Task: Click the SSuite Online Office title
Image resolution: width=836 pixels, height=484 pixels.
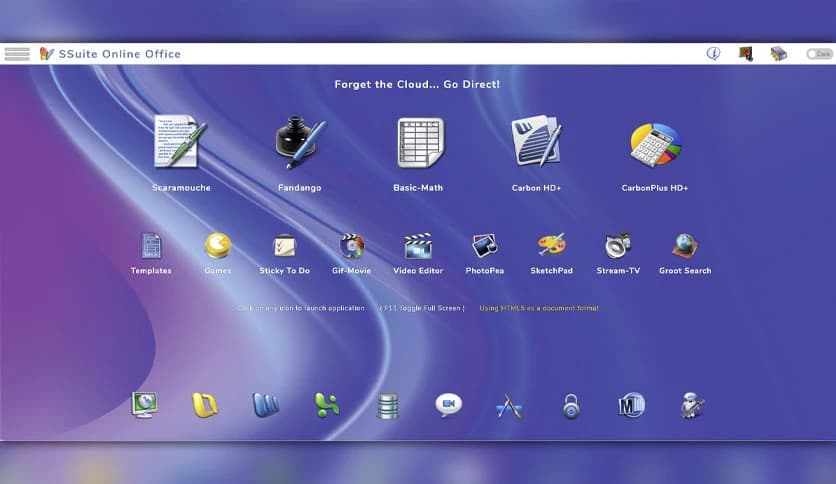Action: 120,54
